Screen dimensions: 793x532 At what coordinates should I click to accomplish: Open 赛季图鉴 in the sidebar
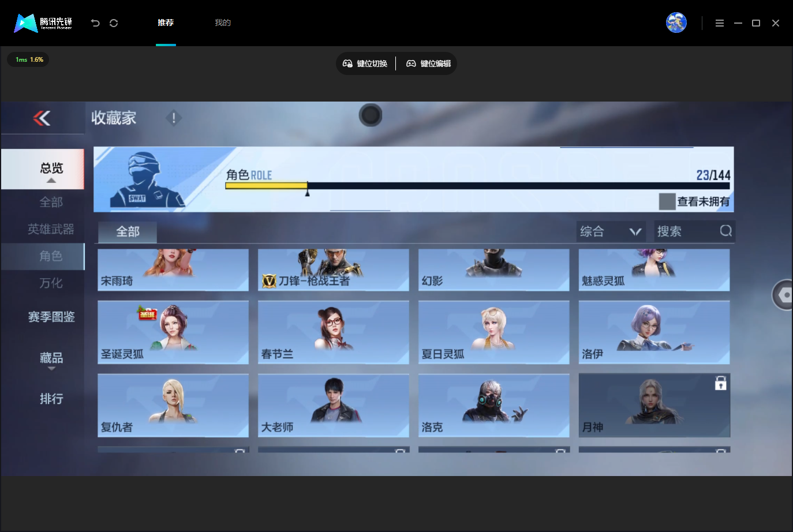(x=51, y=317)
